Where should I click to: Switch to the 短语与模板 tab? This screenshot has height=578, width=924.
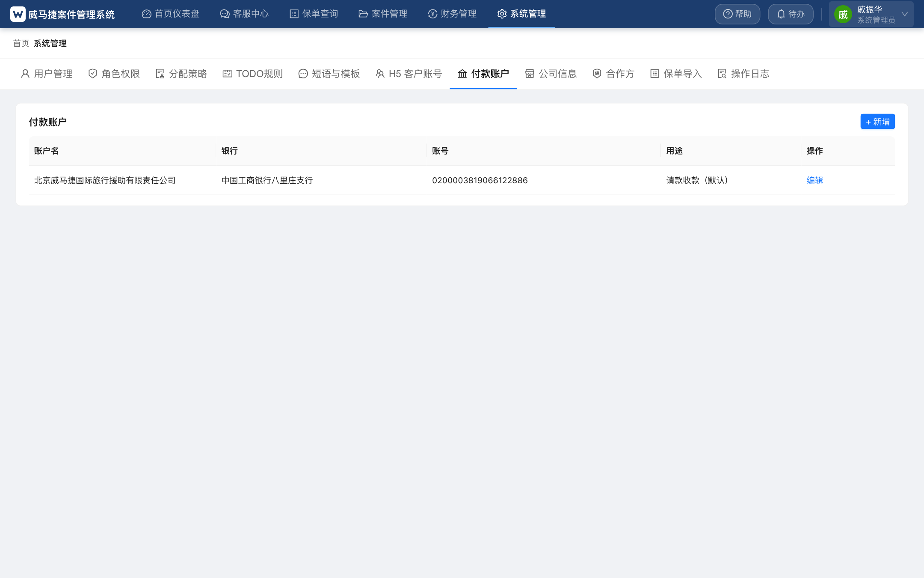[x=329, y=74]
